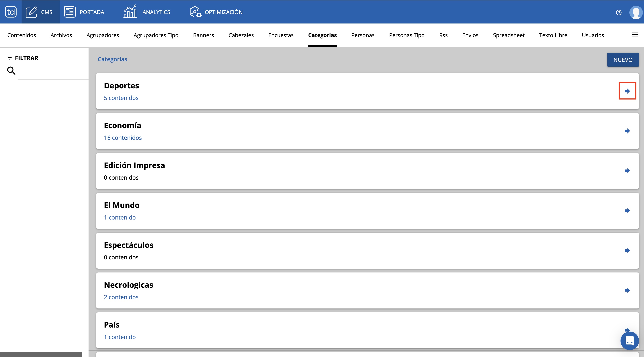
Task: Switch to the Personas Tipo tab
Action: pos(407,35)
